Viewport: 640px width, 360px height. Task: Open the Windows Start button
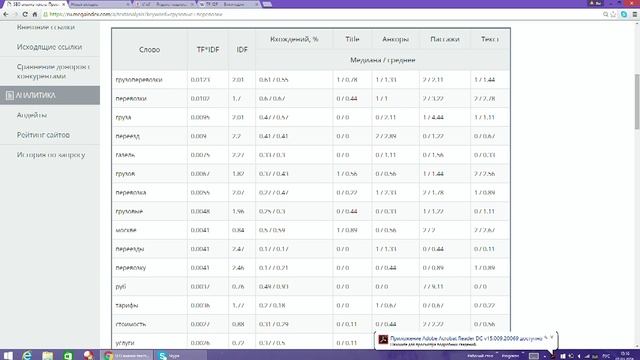(x=7, y=356)
